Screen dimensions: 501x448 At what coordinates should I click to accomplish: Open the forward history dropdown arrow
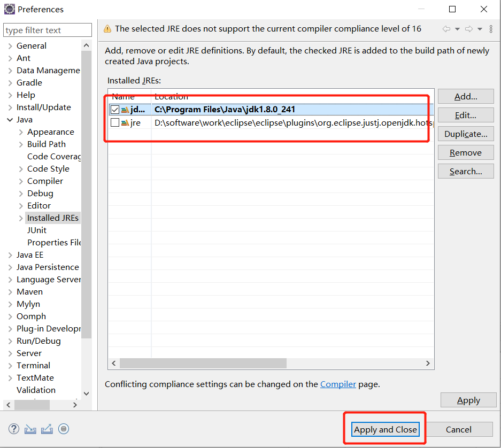[480, 29]
